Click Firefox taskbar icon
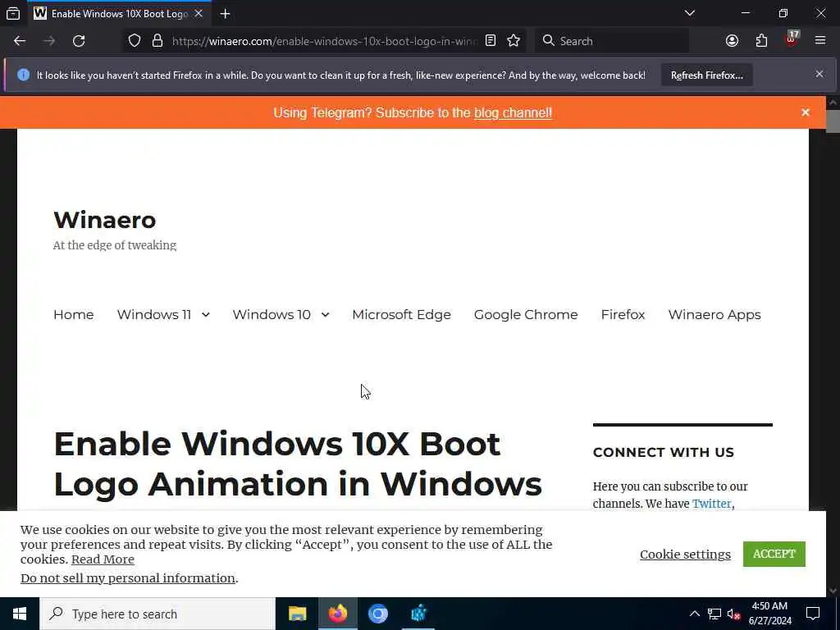840x630 pixels. pyautogui.click(x=337, y=614)
